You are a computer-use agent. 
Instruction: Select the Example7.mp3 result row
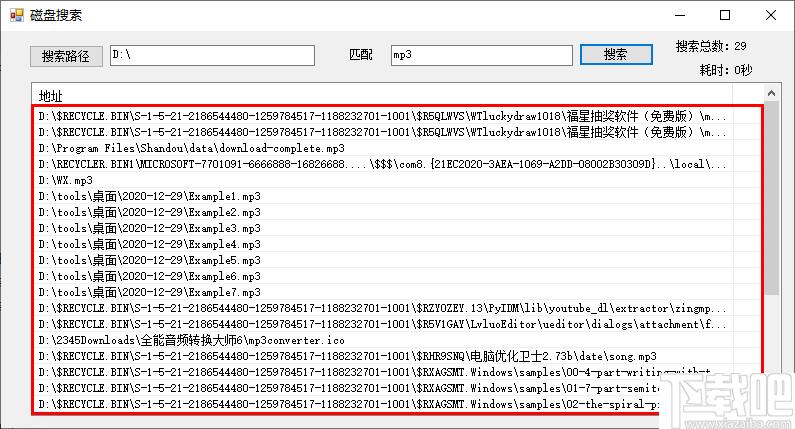(x=383, y=292)
